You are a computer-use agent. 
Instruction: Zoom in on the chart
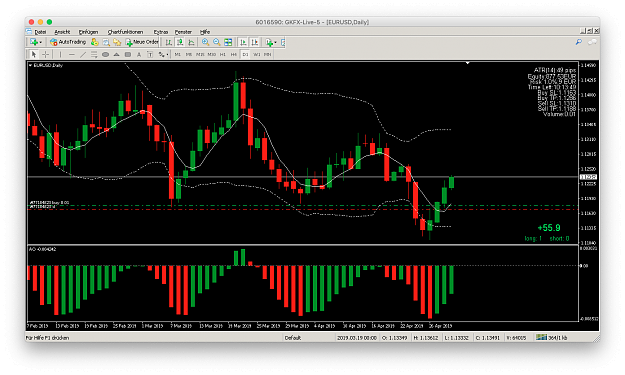(x=205, y=42)
